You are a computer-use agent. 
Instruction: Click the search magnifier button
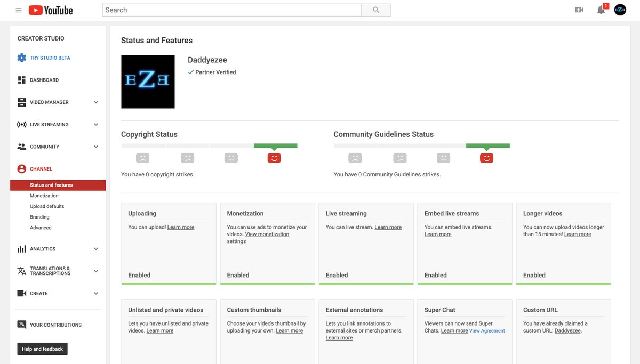pyautogui.click(x=376, y=10)
